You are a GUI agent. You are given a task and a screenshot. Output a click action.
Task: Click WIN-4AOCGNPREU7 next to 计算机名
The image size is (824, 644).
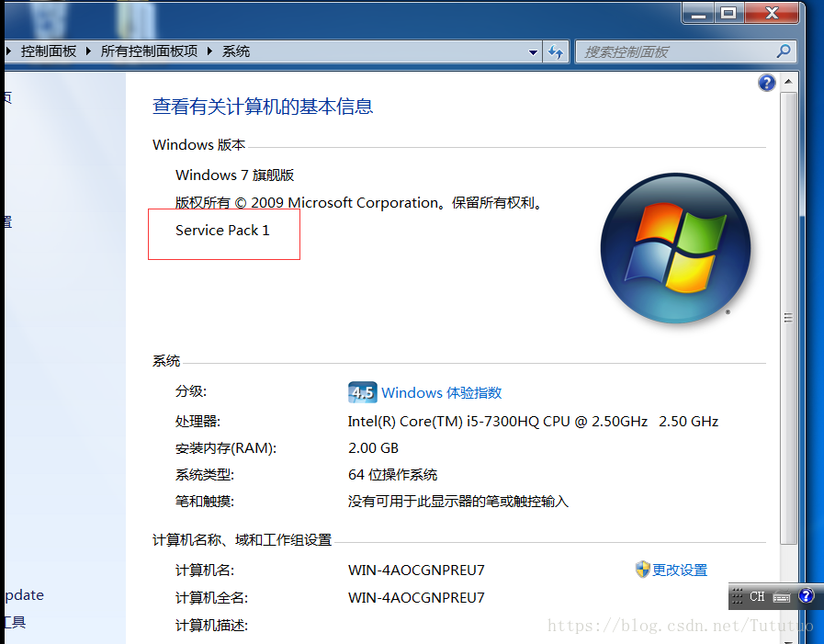416,570
